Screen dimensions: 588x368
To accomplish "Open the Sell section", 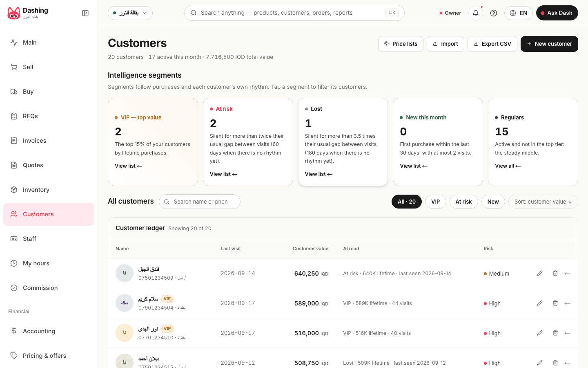I will click(x=49, y=67).
